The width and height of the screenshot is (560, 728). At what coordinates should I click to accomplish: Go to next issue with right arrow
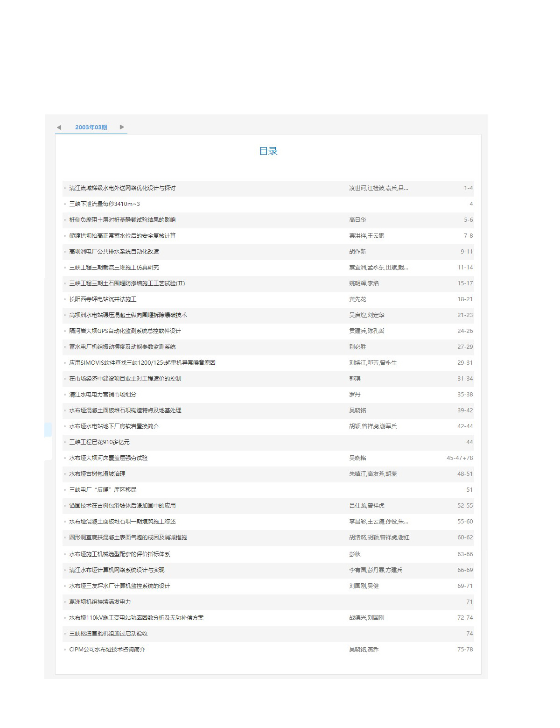pos(122,127)
